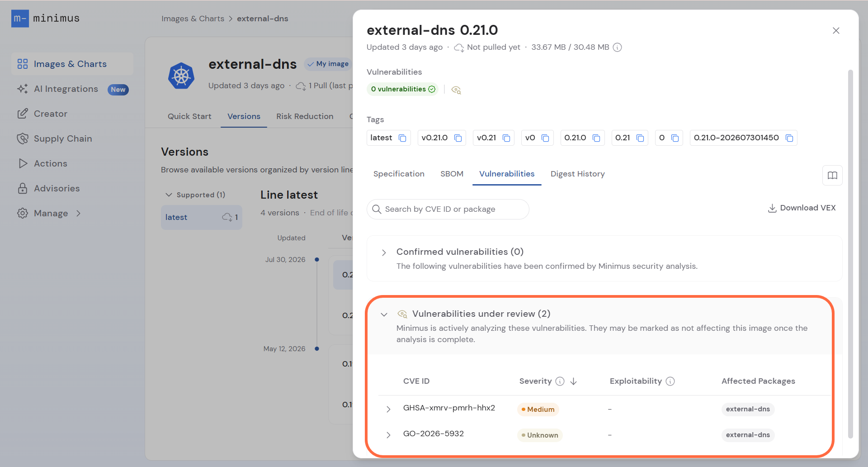Click the panel's vertical scrollbar
This screenshot has height=467, width=868.
850,253
